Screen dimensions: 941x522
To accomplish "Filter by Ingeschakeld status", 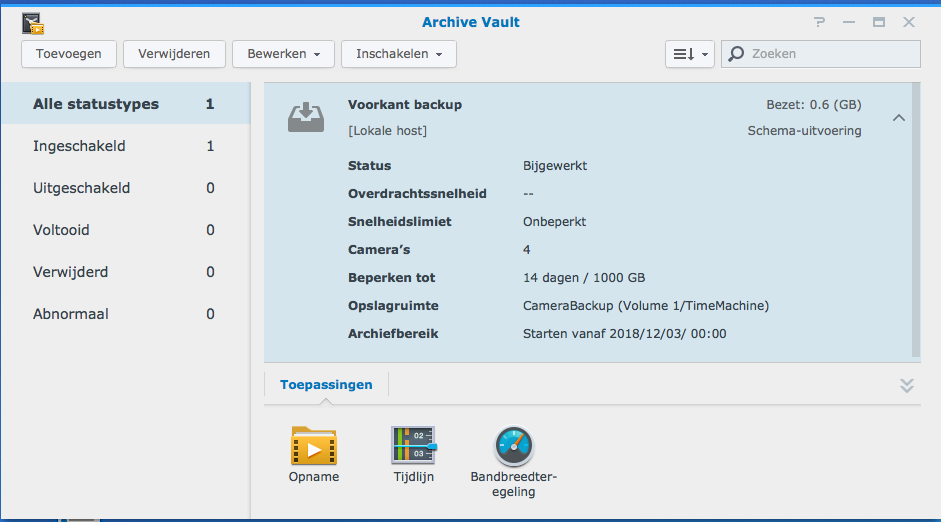I will (x=125, y=146).
